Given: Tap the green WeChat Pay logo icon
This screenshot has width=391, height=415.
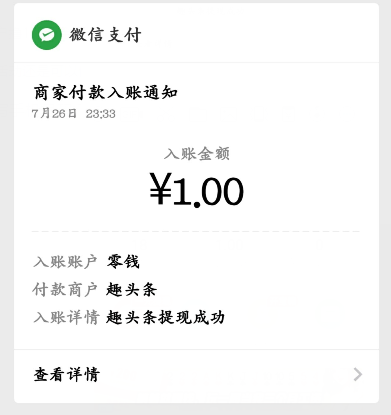Looking at the screenshot, I should (x=47, y=35).
